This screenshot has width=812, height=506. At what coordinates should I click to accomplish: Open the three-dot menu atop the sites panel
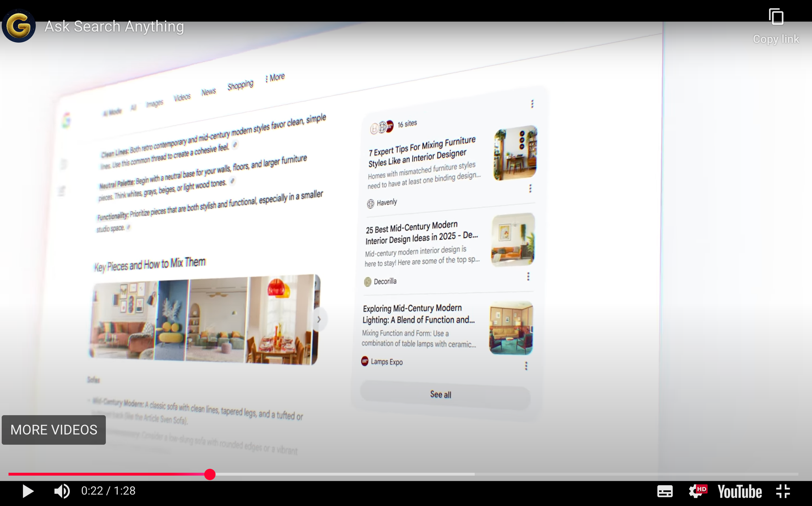(x=532, y=104)
